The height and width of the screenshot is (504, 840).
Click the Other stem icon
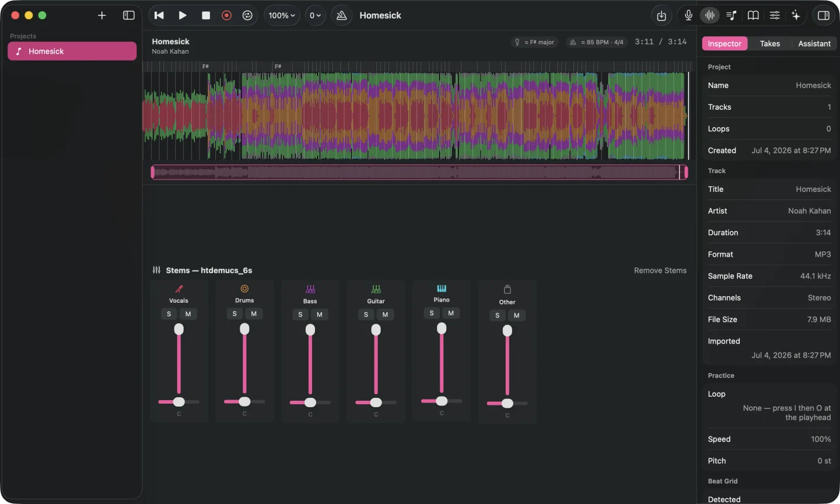pos(508,289)
